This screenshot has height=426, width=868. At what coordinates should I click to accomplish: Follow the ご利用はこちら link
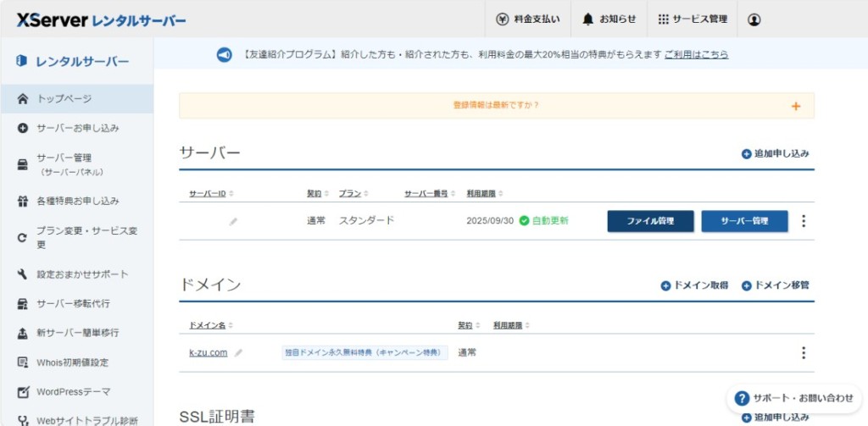696,54
